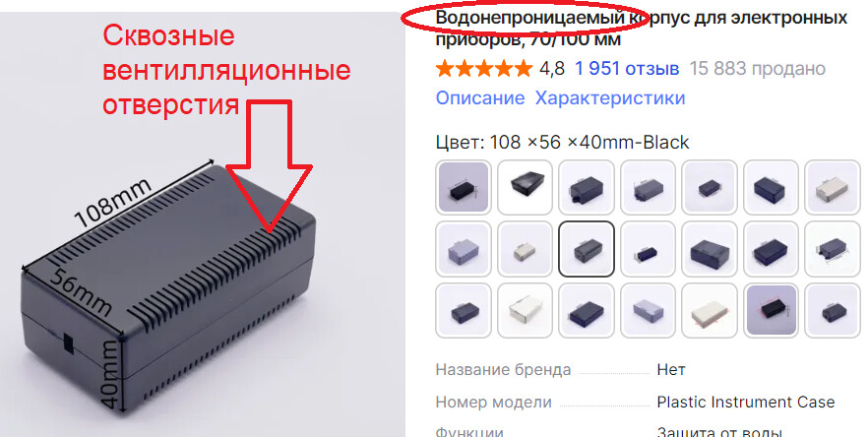Jump to the Описание section
Image resolution: width=868 pixels, height=437 pixels.
(480, 98)
